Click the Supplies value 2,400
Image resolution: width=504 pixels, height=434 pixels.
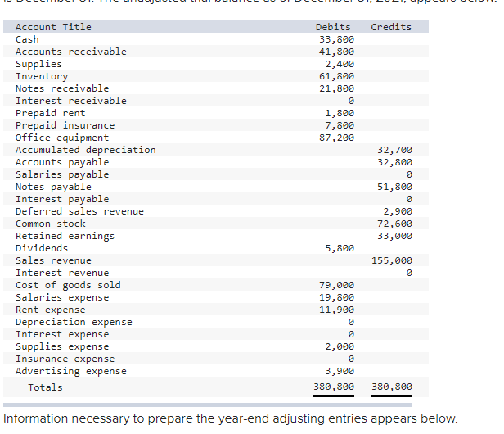tap(340, 64)
